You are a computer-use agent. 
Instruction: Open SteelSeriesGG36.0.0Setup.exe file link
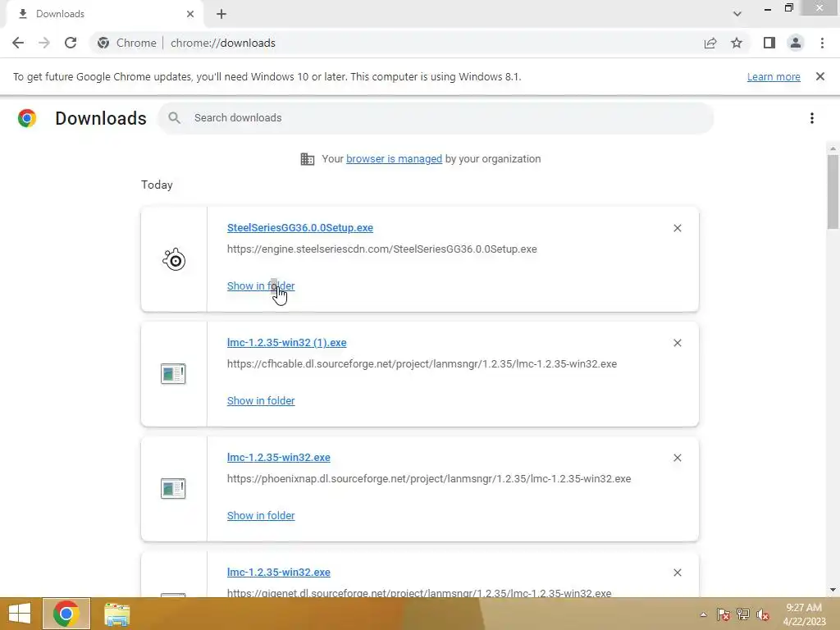pyautogui.click(x=300, y=228)
